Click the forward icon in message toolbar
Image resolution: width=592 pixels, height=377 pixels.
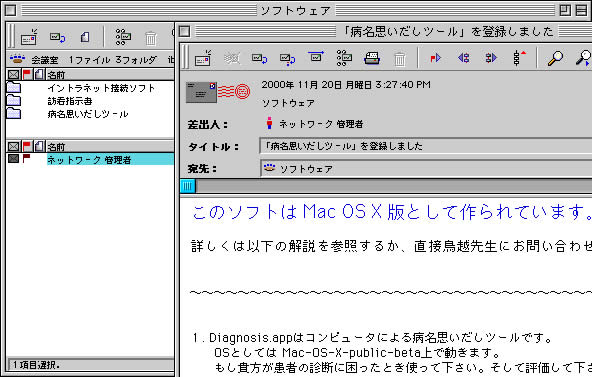(x=316, y=57)
